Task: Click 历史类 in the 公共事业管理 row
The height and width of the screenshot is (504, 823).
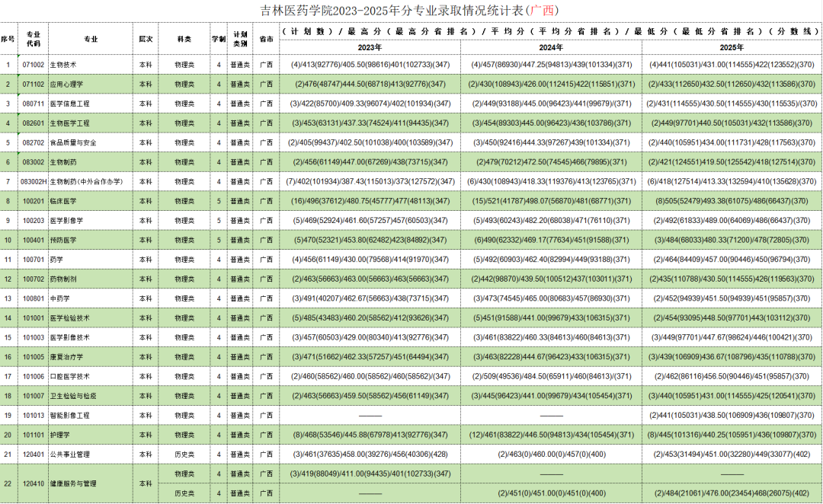Action: (x=184, y=455)
